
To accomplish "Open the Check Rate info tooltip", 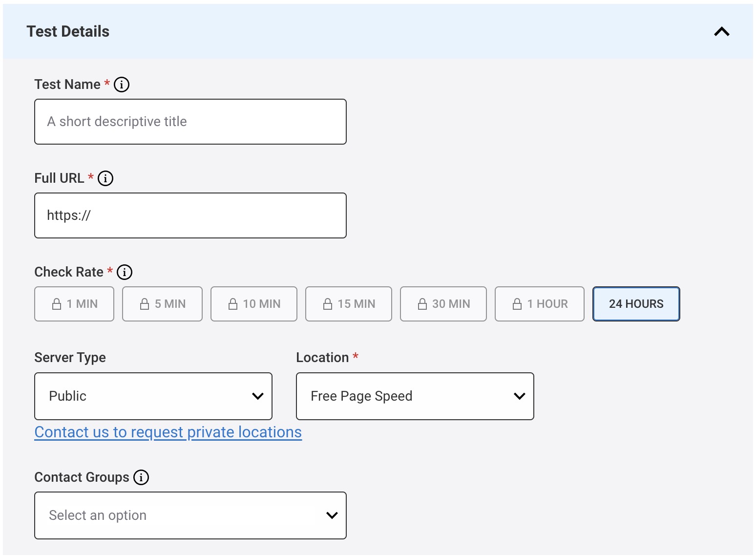I will coord(125,272).
